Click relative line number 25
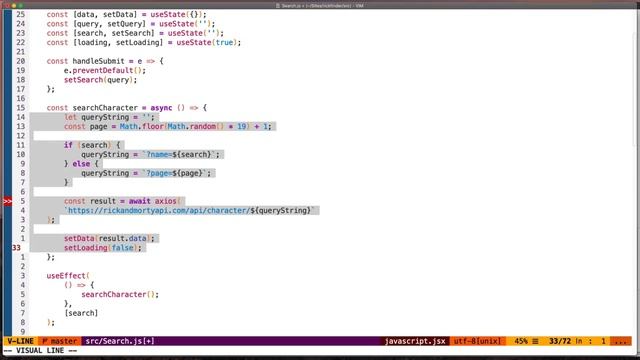This screenshot has width=640, height=360. point(20,14)
